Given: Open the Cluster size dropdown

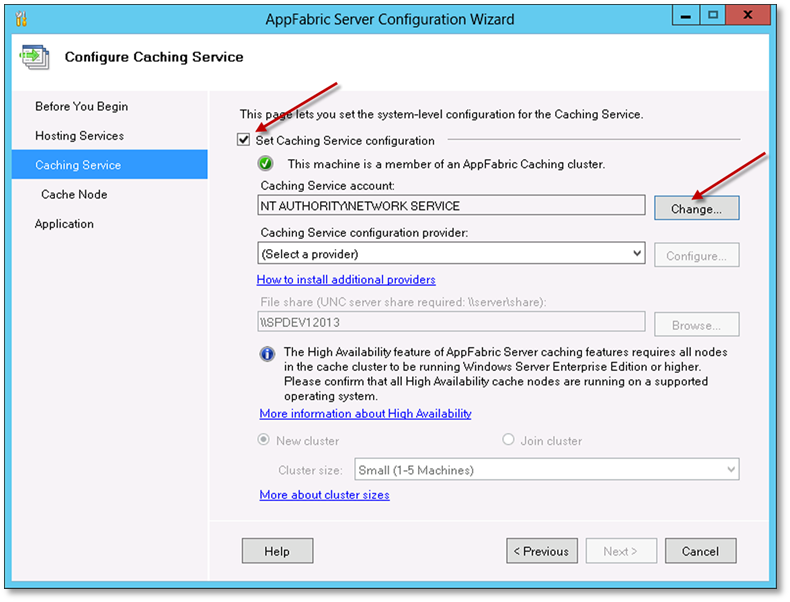Looking at the screenshot, I should [547, 470].
